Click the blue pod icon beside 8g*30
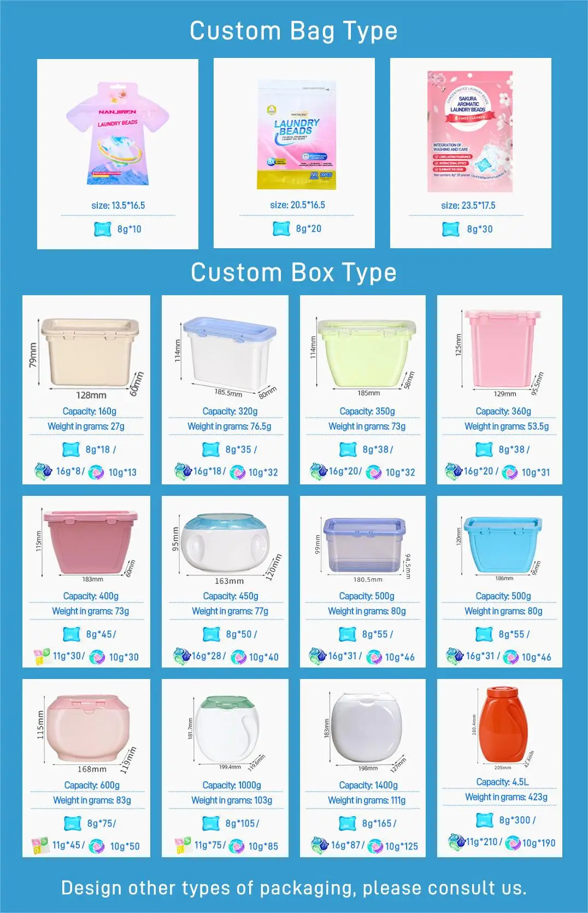 coord(451,229)
